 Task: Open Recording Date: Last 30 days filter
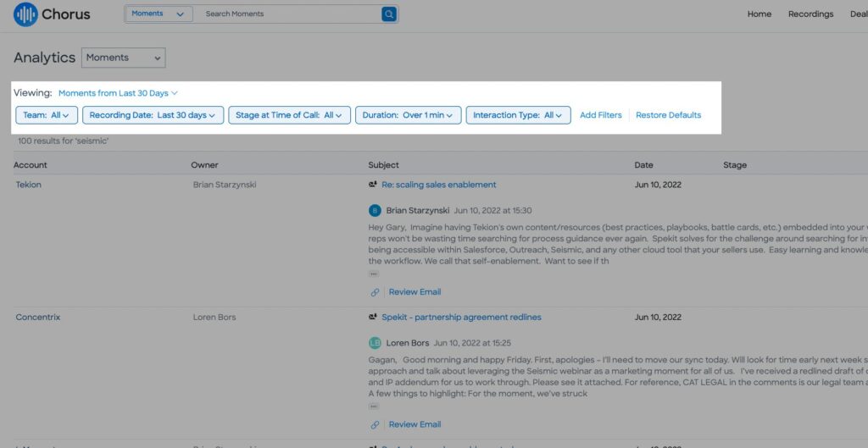(x=153, y=115)
